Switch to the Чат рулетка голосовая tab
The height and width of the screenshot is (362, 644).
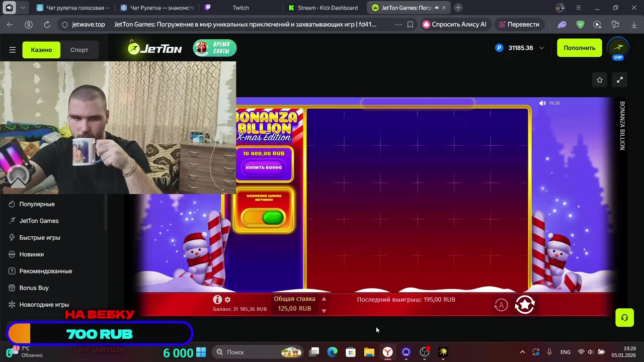[x=73, y=8]
